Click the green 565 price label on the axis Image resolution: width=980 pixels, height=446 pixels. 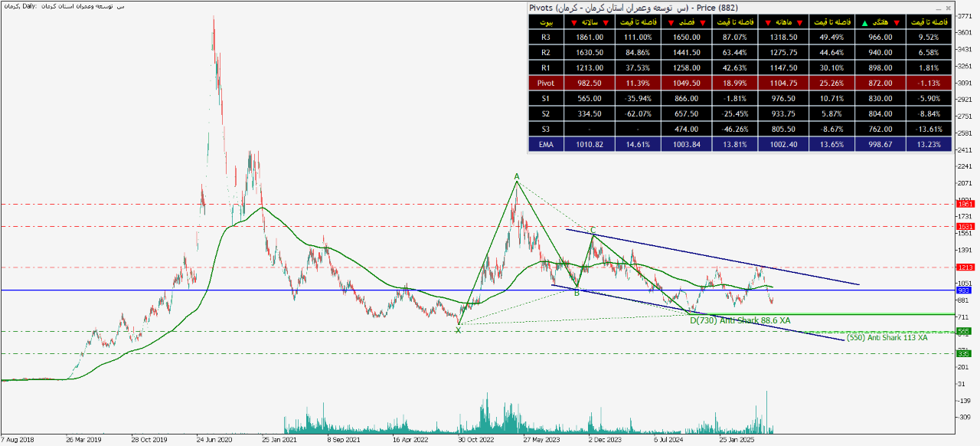coord(965,331)
